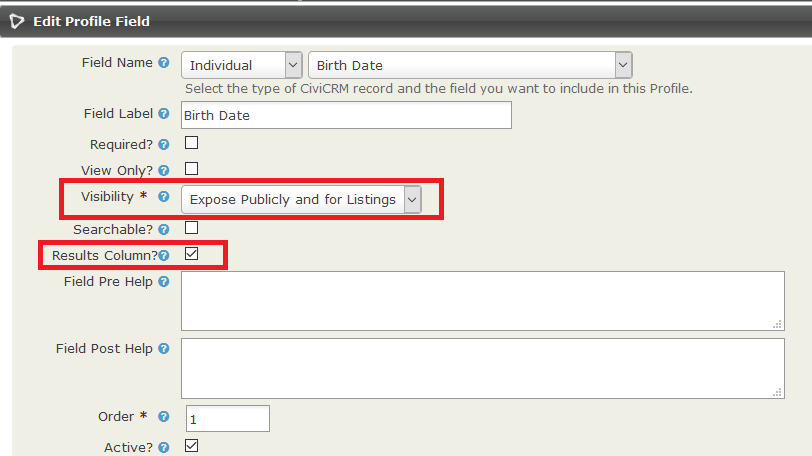The image size is (812, 456).
Task: Expand the Birth Date field dropdown
Action: point(470,66)
